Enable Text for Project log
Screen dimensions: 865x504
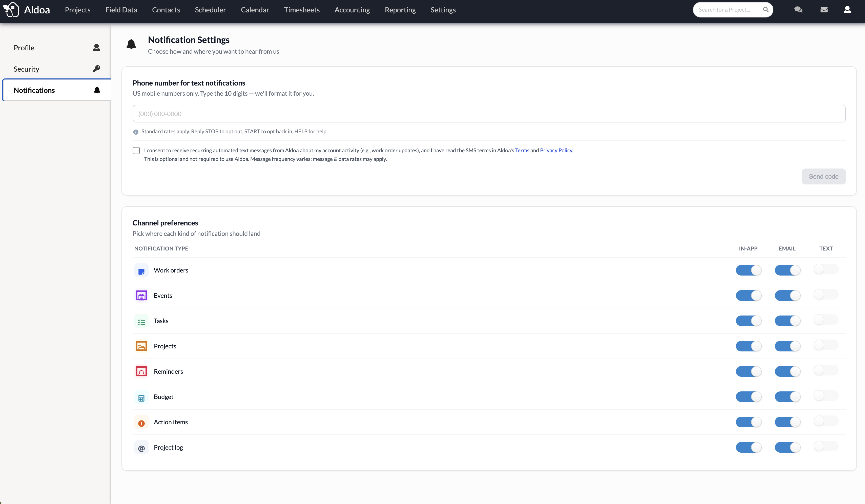tap(826, 446)
